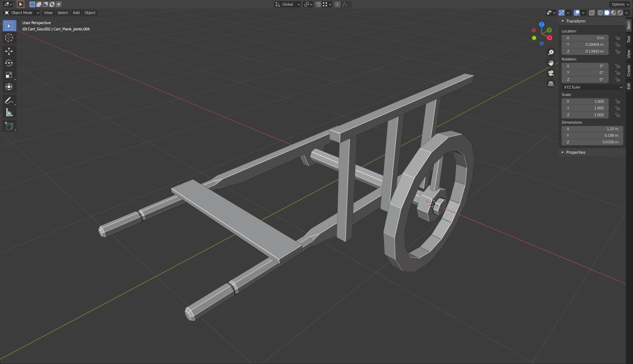Open the Object Mode dropdown
This screenshot has height=364, width=633.
(21, 13)
